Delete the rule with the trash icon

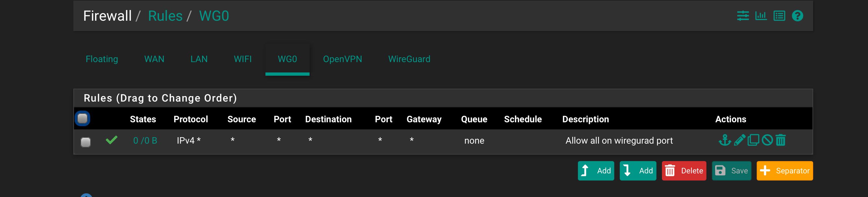(x=780, y=140)
